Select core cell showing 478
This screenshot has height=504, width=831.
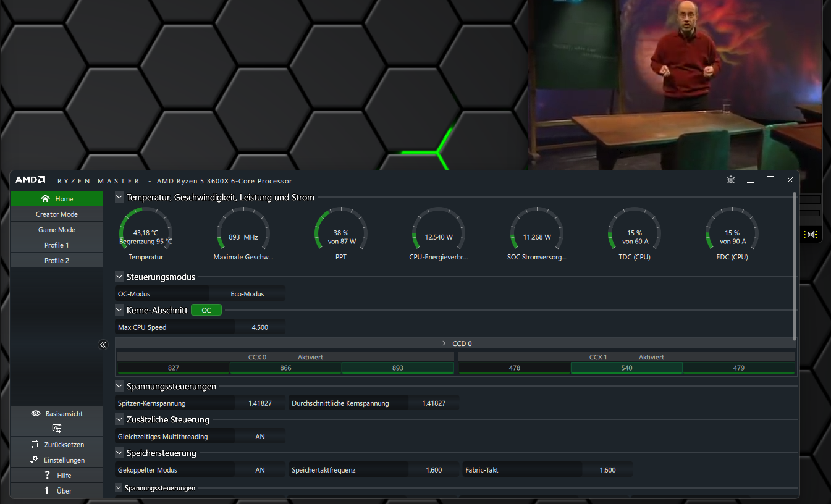coord(514,367)
